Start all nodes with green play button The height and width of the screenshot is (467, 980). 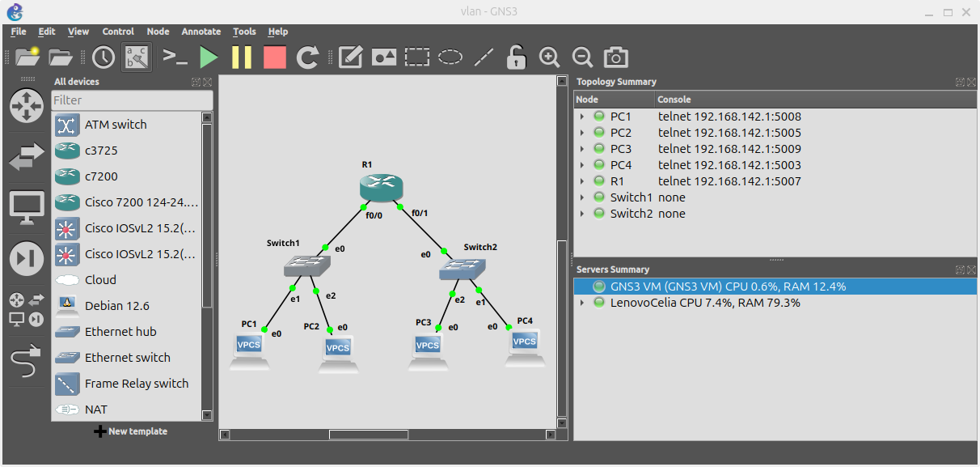(209, 57)
